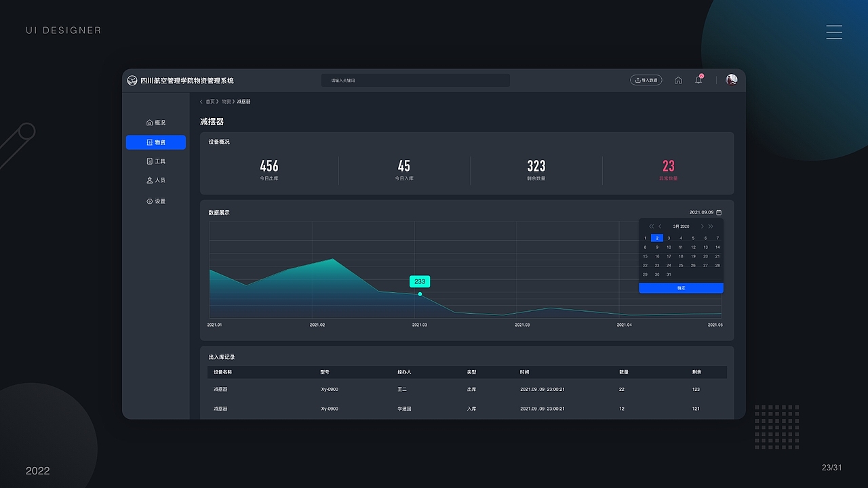Go to the next month in the calendar

(x=702, y=226)
